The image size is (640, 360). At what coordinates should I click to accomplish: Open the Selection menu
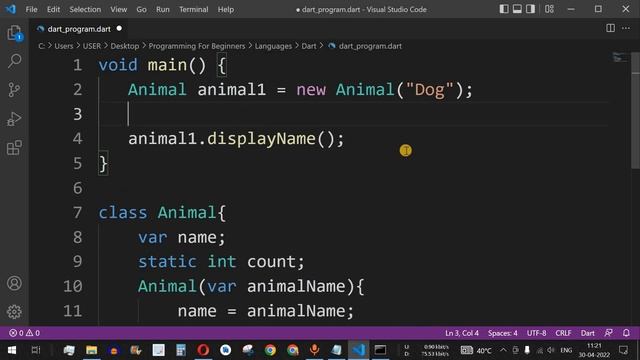tap(85, 9)
